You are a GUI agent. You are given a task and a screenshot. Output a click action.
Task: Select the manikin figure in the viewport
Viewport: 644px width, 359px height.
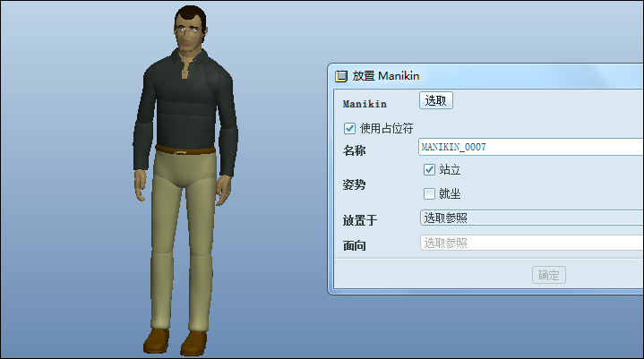pos(185,181)
